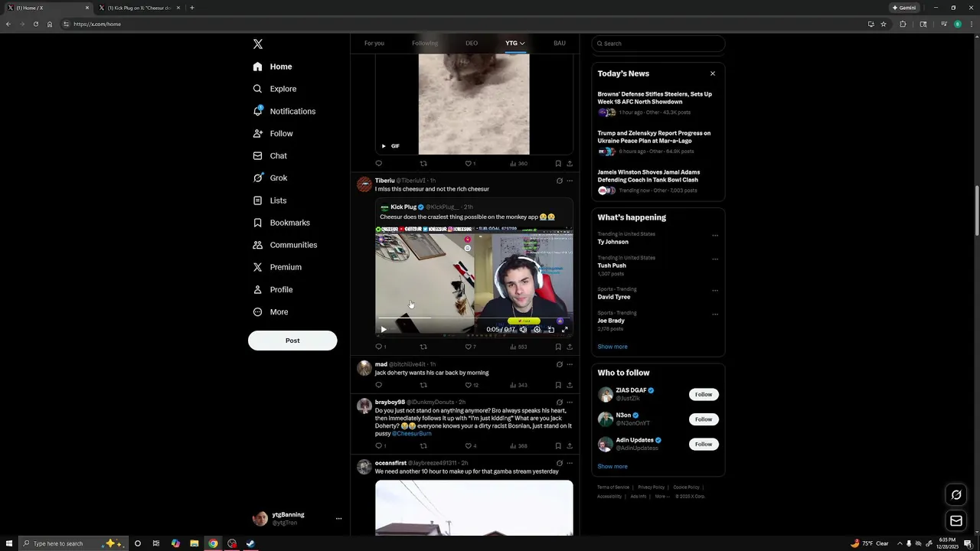The height and width of the screenshot is (551, 980).
Task: Open the YTG list dropdown tab
Action: point(515,44)
